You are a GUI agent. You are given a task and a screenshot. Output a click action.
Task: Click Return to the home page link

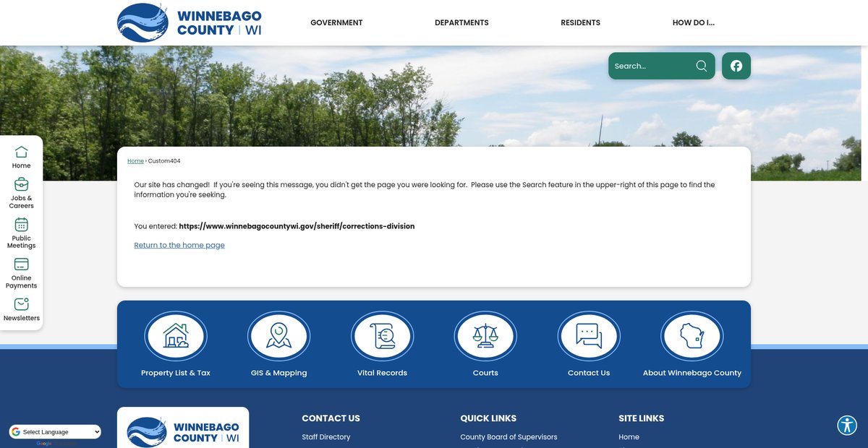pyautogui.click(x=179, y=245)
